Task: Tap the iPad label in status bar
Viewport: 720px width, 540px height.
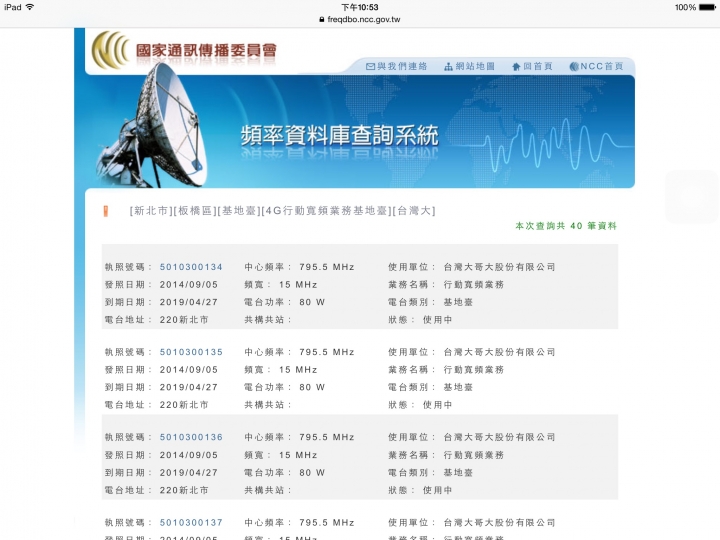Action: tap(12, 7)
